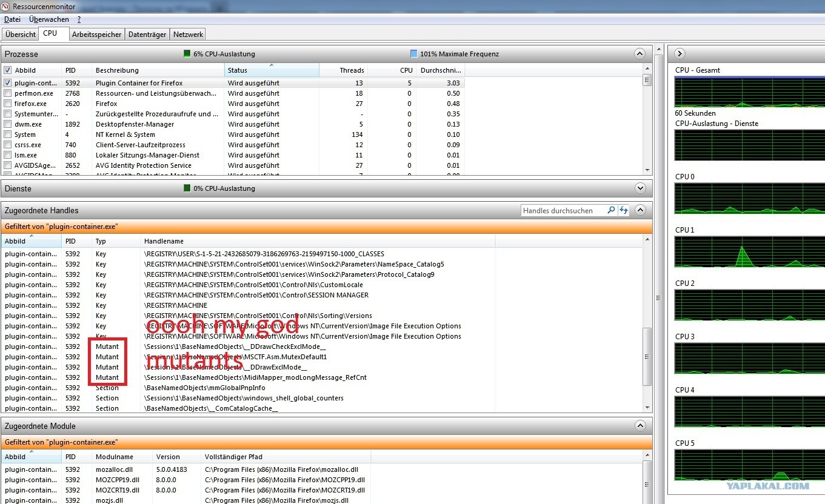Image resolution: width=825 pixels, height=504 pixels.
Task: Enable the lsm.exe process checkbox
Action: pyautogui.click(x=7, y=155)
